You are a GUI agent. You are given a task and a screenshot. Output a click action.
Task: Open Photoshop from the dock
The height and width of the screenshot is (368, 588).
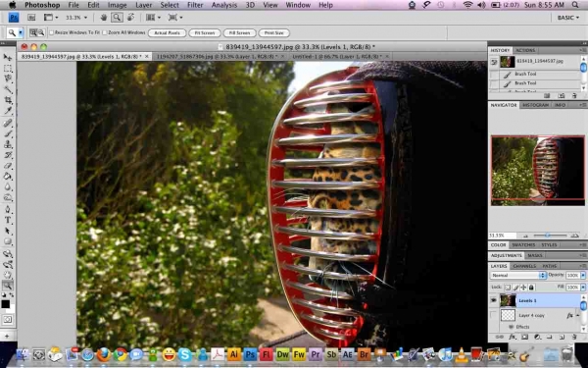tap(250, 354)
